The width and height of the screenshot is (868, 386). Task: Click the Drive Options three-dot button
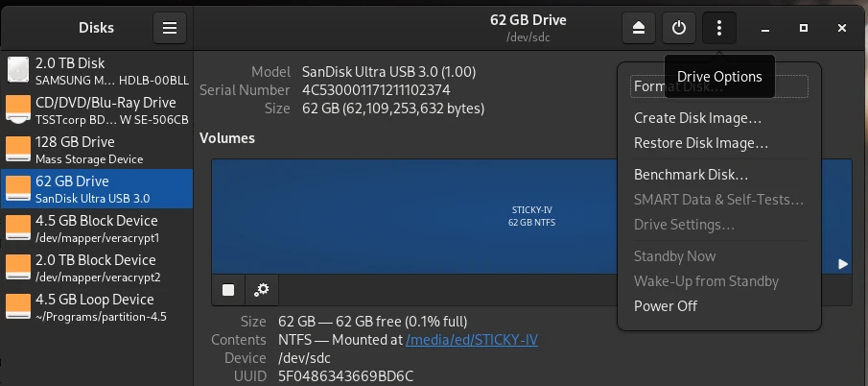(x=718, y=28)
